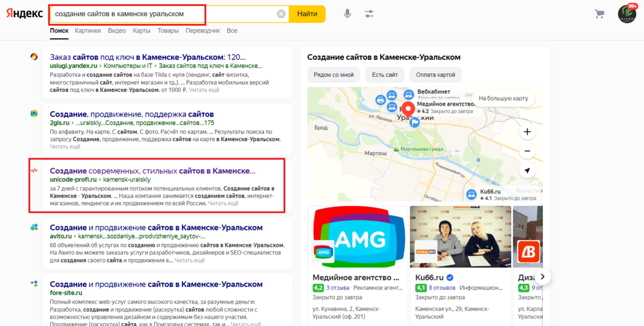Screen dimensions: 644x326
Task: Zoom out on the map with minus
Action: tap(527, 151)
